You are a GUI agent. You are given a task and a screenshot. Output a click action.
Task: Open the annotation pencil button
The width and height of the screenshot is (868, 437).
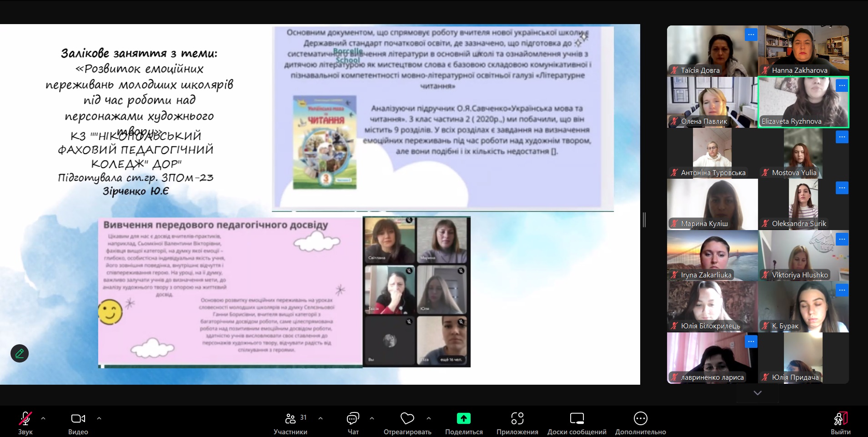pos(20,353)
